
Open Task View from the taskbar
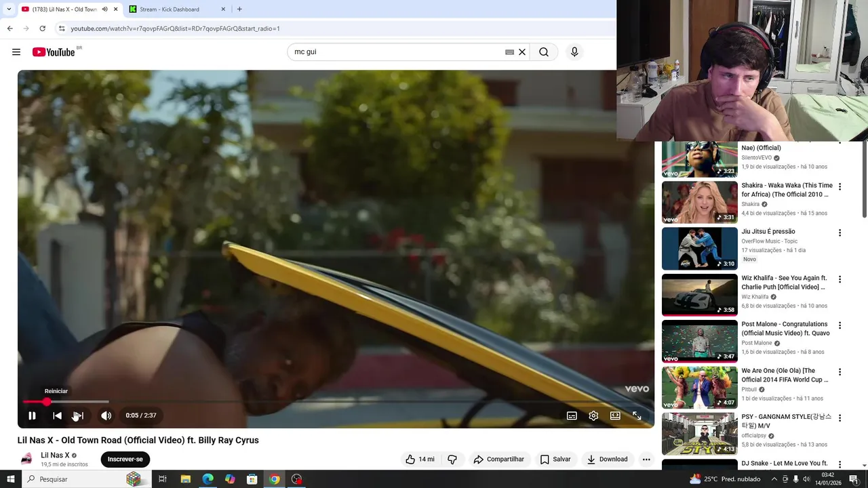coord(163,479)
